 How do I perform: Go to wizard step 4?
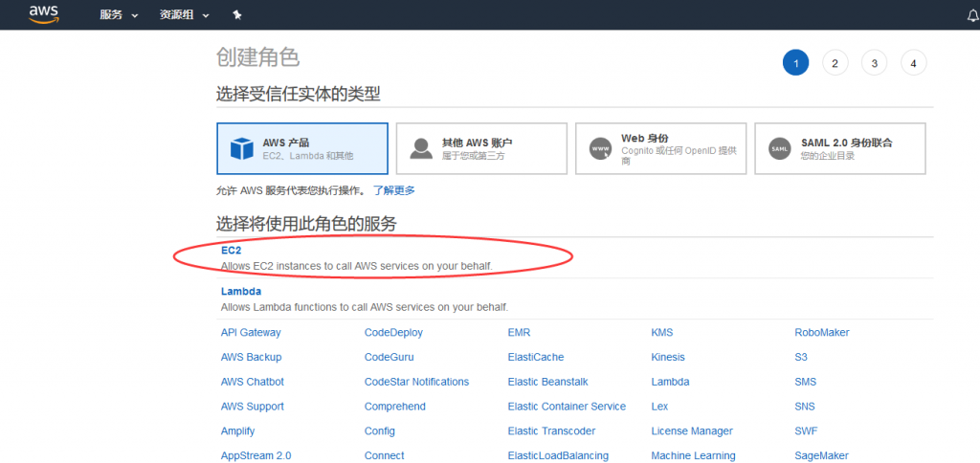coord(914,63)
